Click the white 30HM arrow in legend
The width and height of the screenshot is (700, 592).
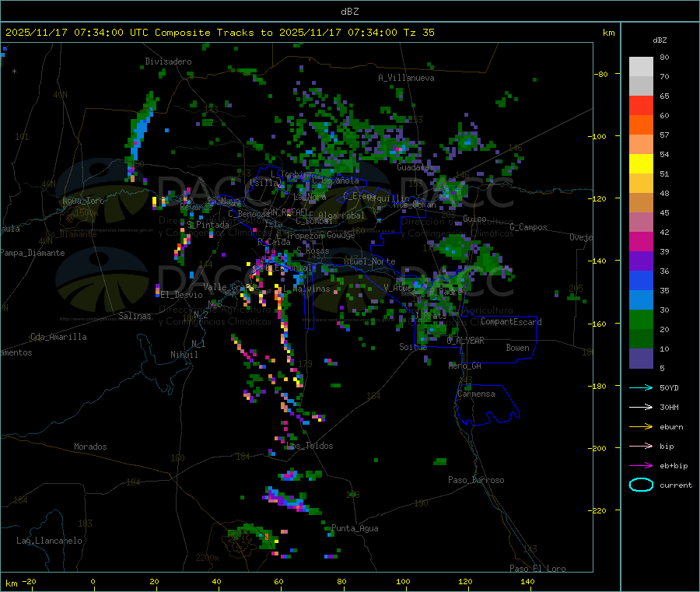[641, 407]
